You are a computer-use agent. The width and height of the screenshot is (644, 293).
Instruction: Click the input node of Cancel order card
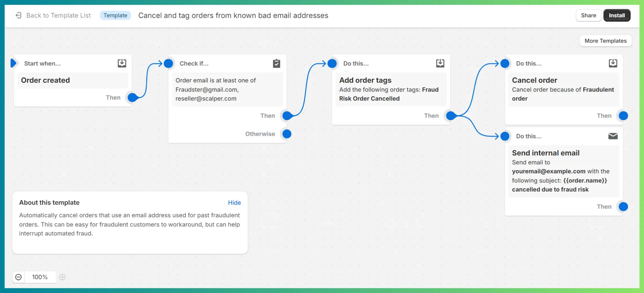pyautogui.click(x=505, y=63)
